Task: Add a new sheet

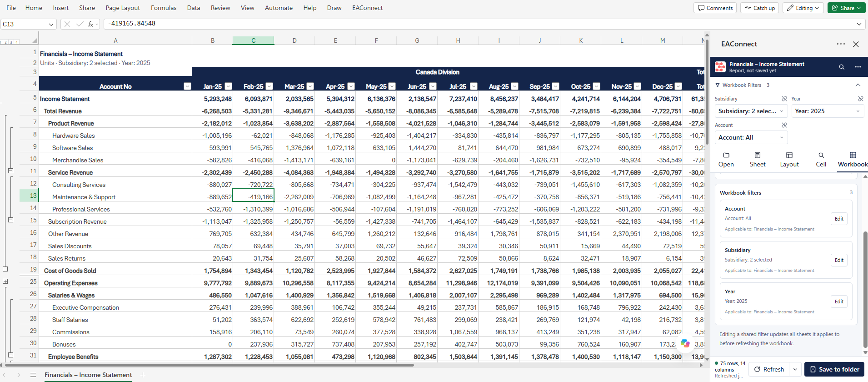Action: coord(143,375)
